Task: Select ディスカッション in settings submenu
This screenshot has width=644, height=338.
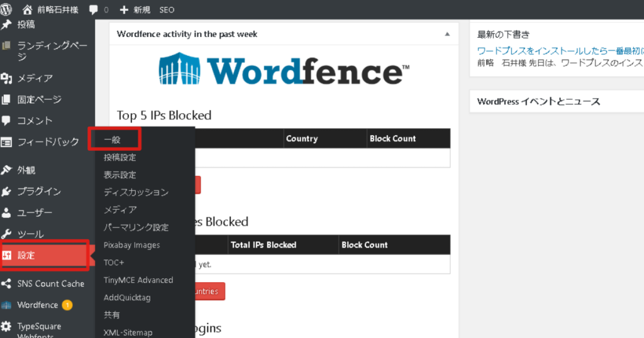Action: [136, 192]
